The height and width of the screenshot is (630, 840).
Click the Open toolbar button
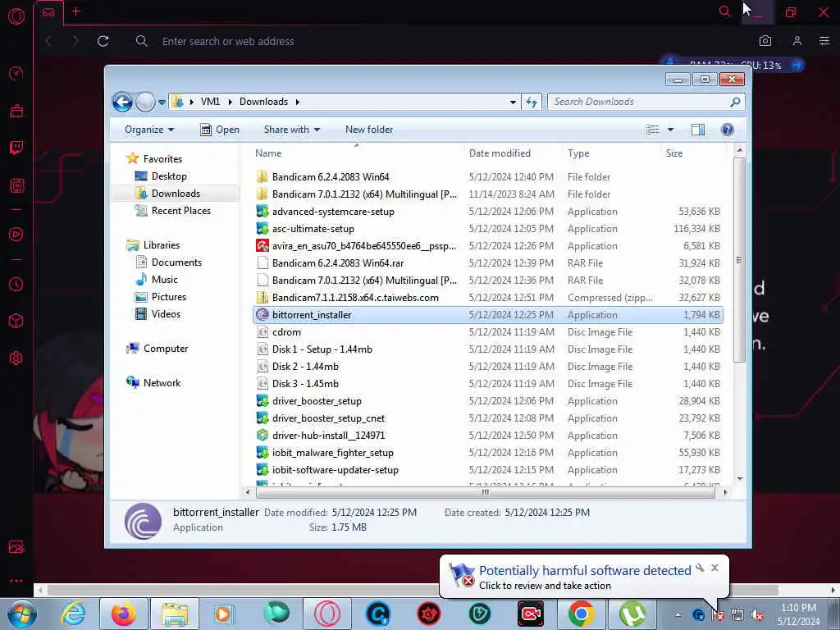[220, 130]
